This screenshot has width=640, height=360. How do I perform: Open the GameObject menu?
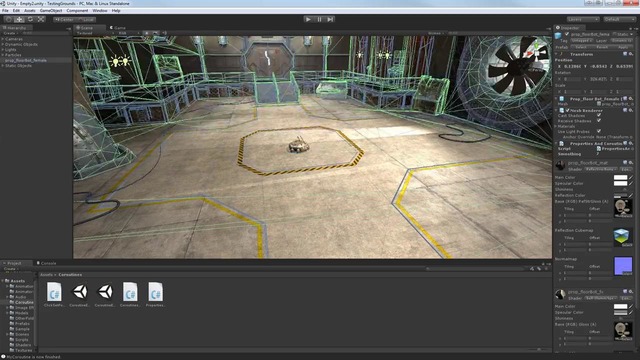tap(51, 11)
